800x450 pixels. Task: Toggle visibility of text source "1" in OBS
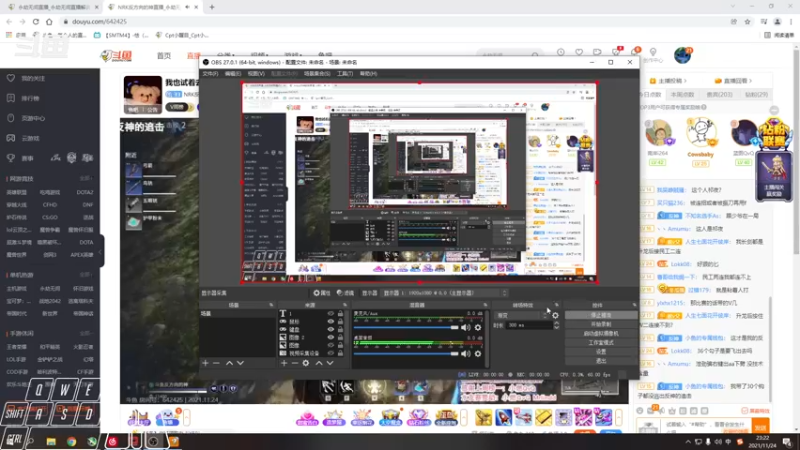(331, 314)
